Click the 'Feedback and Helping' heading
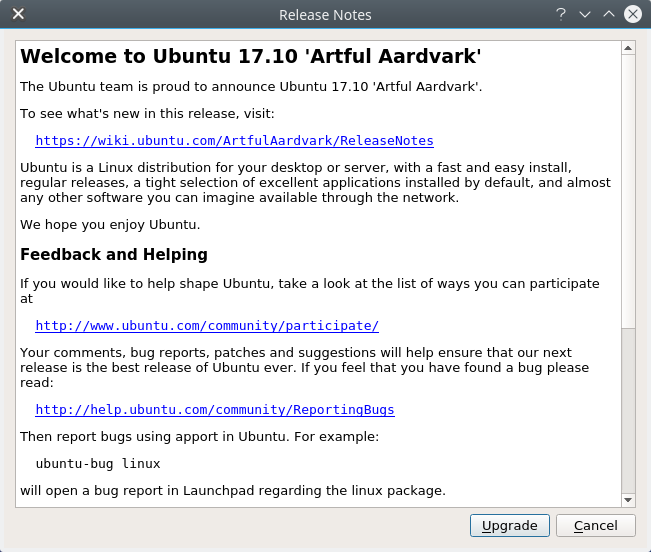The width and height of the screenshot is (651, 552). [114, 254]
